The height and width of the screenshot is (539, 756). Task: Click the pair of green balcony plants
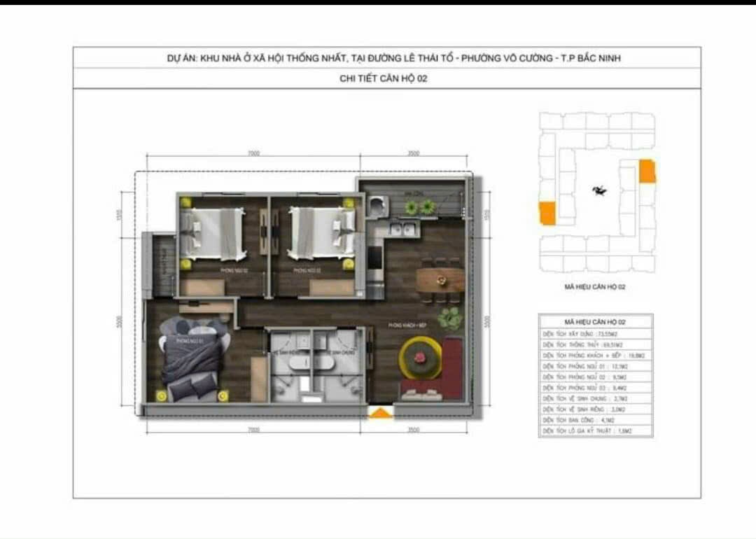418,207
